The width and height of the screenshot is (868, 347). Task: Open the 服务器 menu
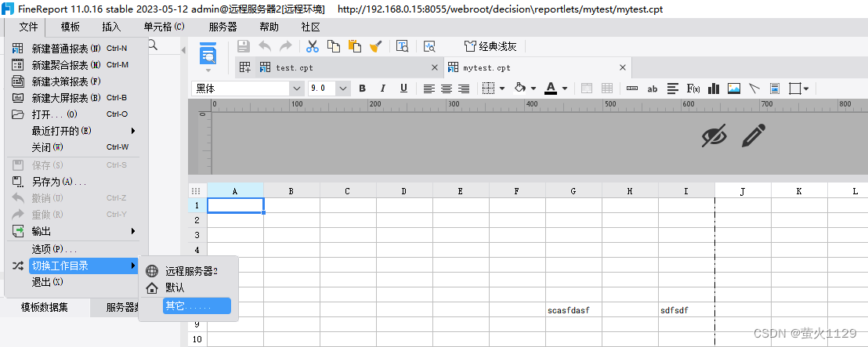[x=223, y=27]
